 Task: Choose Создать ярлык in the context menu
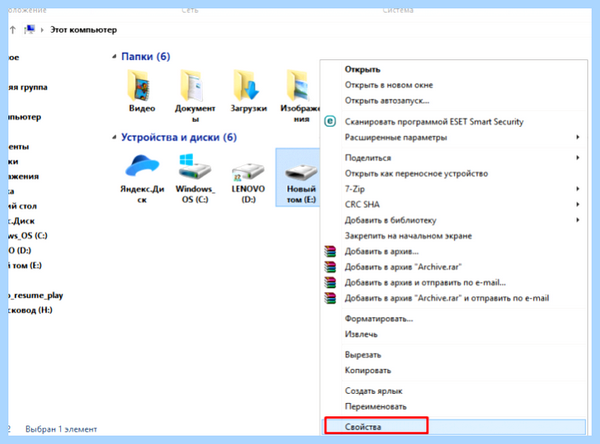(x=454, y=391)
